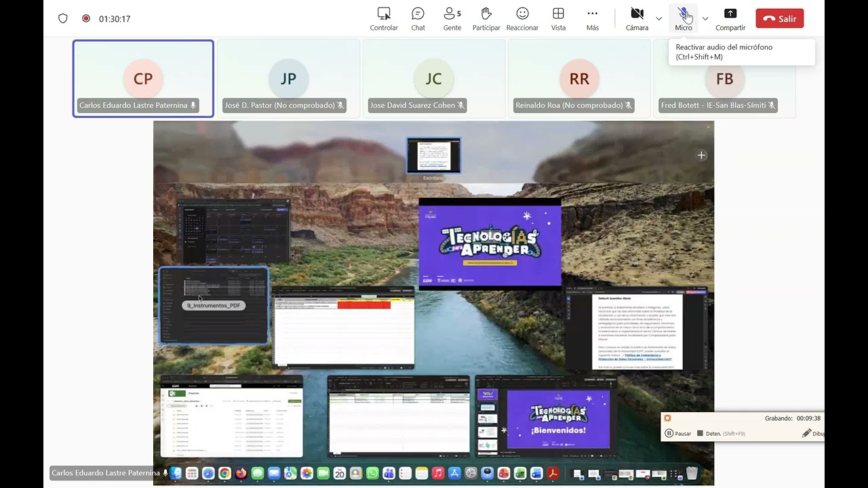Open System Settings from the Dock
The height and width of the screenshot is (488, 868).
pos(471,473)
